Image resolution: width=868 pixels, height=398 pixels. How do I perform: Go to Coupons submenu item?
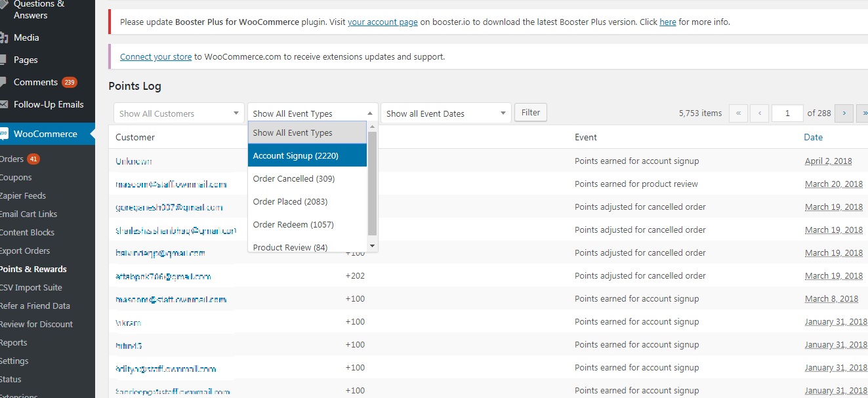coord(16,177)
